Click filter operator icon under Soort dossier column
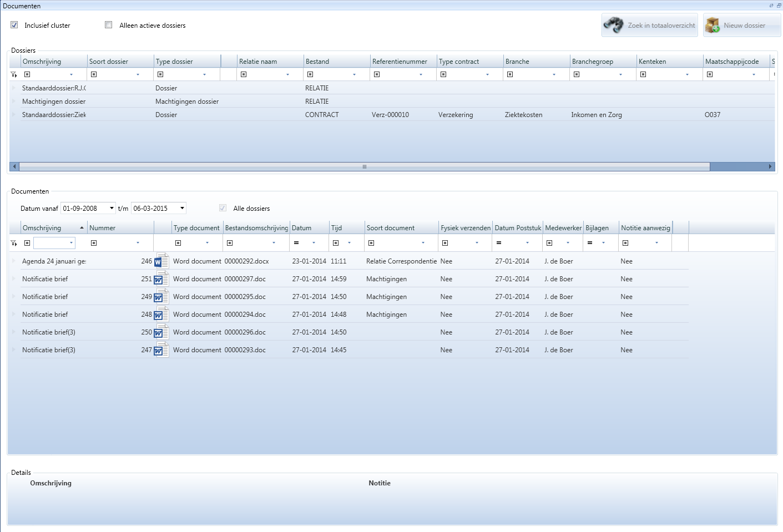The width and height of the screenshot is (783, 532). tap(94, 74)
